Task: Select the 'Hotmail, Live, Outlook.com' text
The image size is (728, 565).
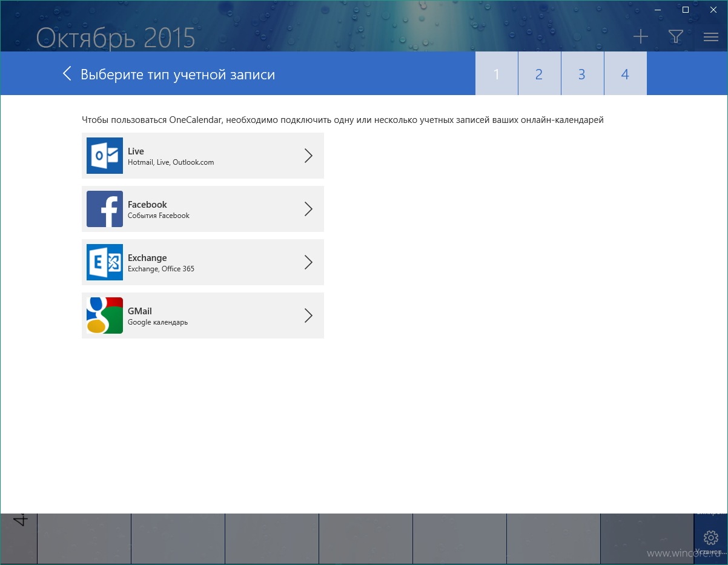Action: pyautogui.click(x=171, y=162)
